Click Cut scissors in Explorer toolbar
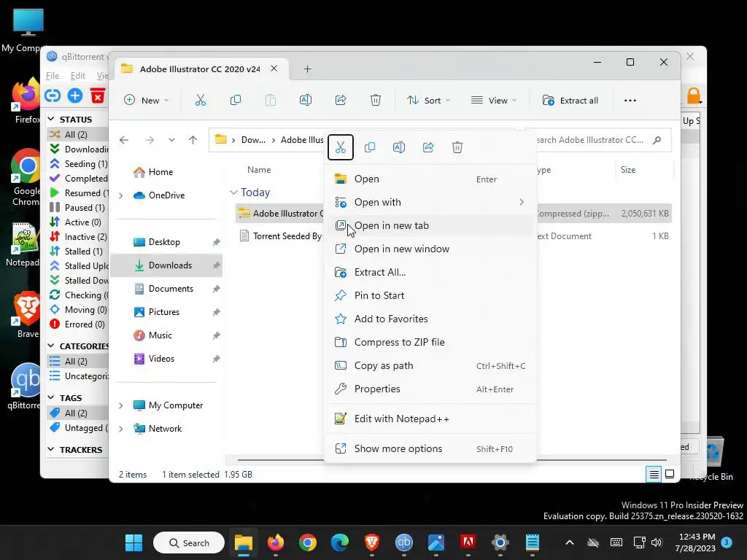Viewport: 747px width, 560px height. coord(201,100)
